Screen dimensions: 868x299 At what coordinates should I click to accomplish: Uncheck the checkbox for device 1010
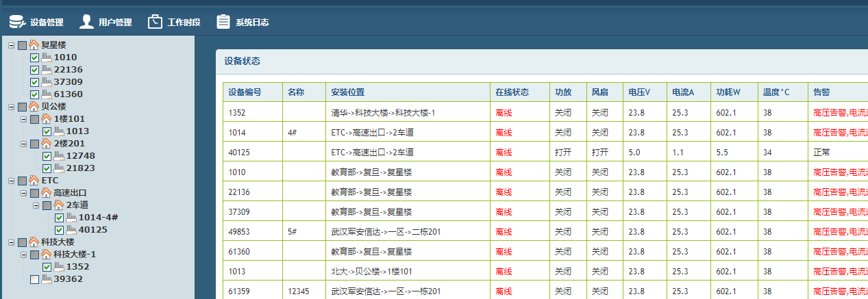pyautogui.click(x=35, y=57)
